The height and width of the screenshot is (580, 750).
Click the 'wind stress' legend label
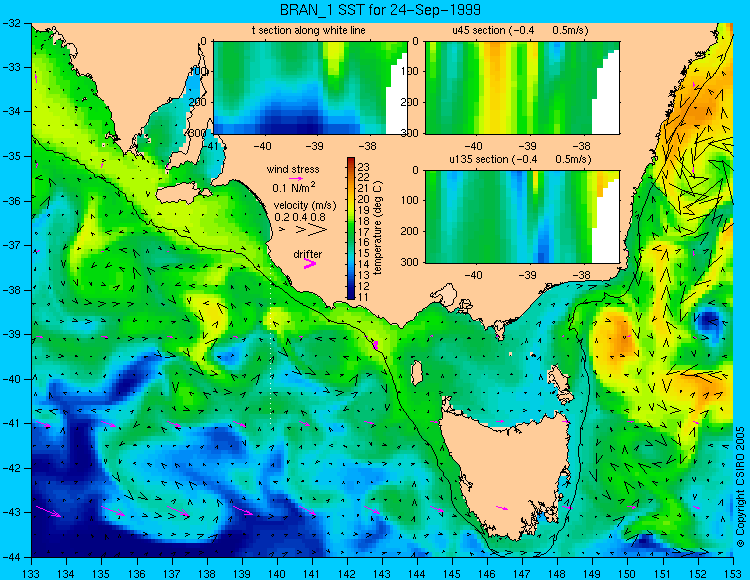[x=293, y=169]
